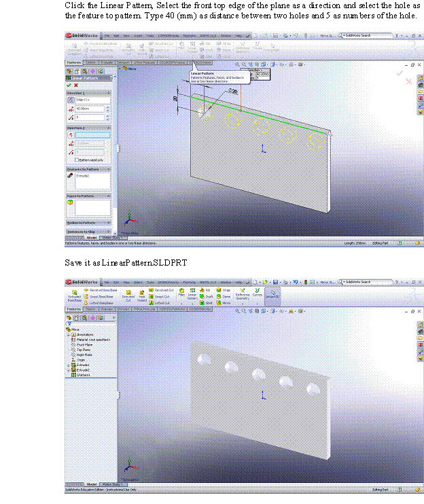Expand Annotations node in the FeatureManager tree
Screen dimensions: 424x504
68,335
